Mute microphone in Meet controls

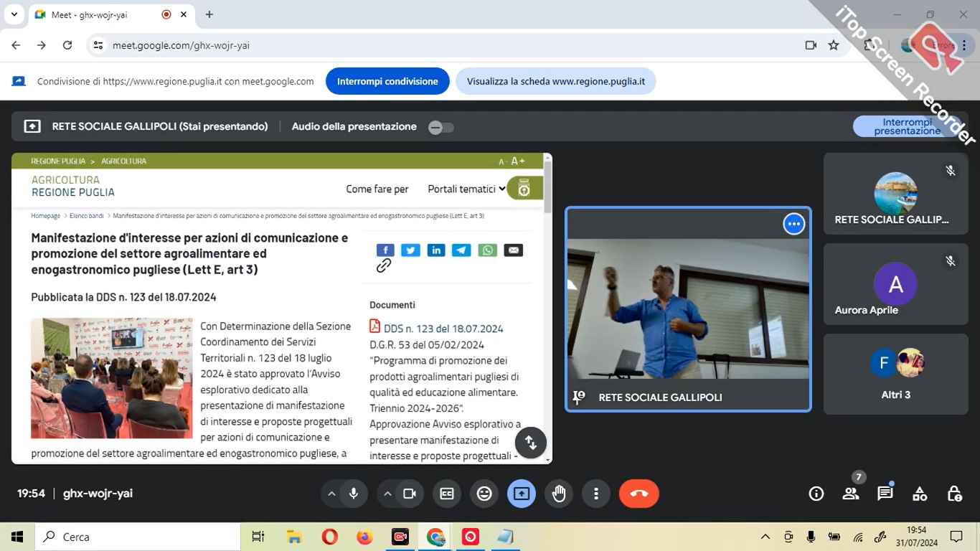coord(353,494)
